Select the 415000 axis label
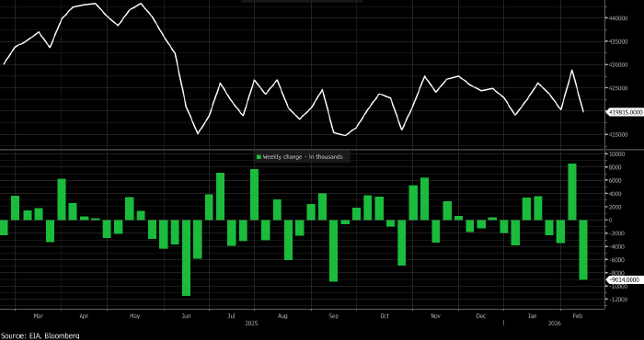This screenshot has height=340, width=644. 618,135
